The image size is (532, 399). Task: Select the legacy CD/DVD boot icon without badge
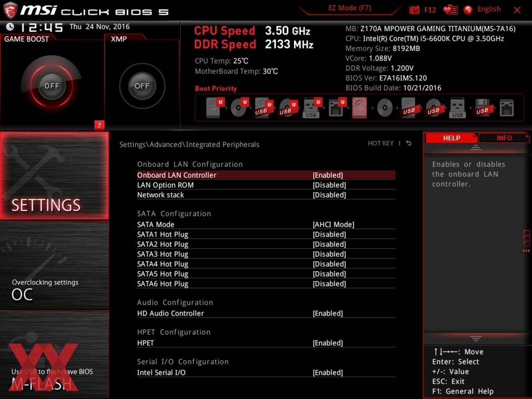[x=385, y=108]
